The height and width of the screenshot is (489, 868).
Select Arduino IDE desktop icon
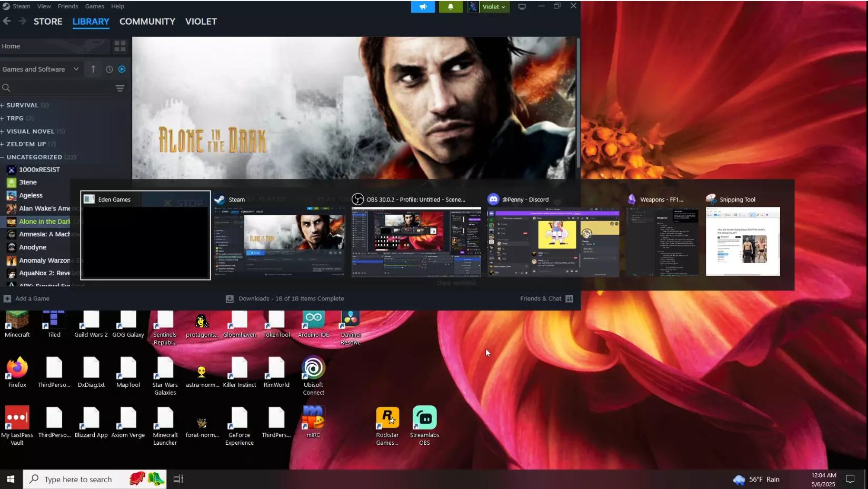pyautogui.click(x=314, y=324)
